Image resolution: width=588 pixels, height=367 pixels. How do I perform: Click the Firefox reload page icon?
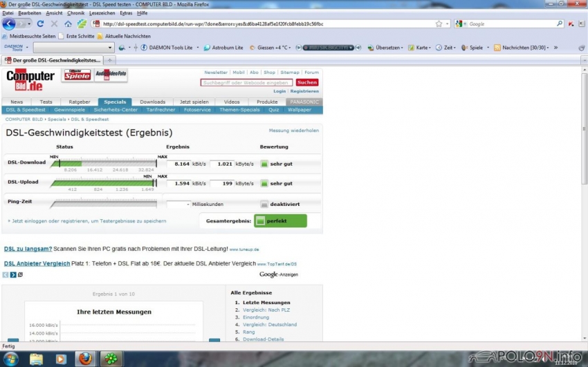[x=41, y=23]
